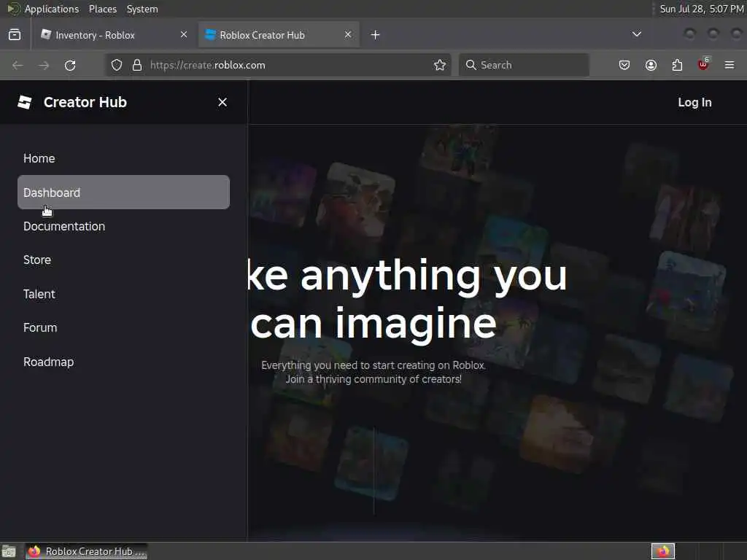View site security lock information
This screenshot has width=747, height=560.
[137, 65]
